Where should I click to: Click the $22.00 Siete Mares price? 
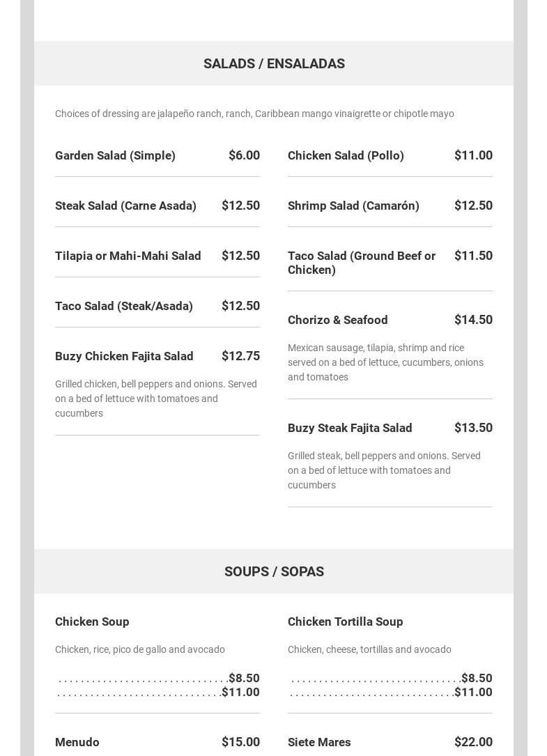tap(473, 742)
